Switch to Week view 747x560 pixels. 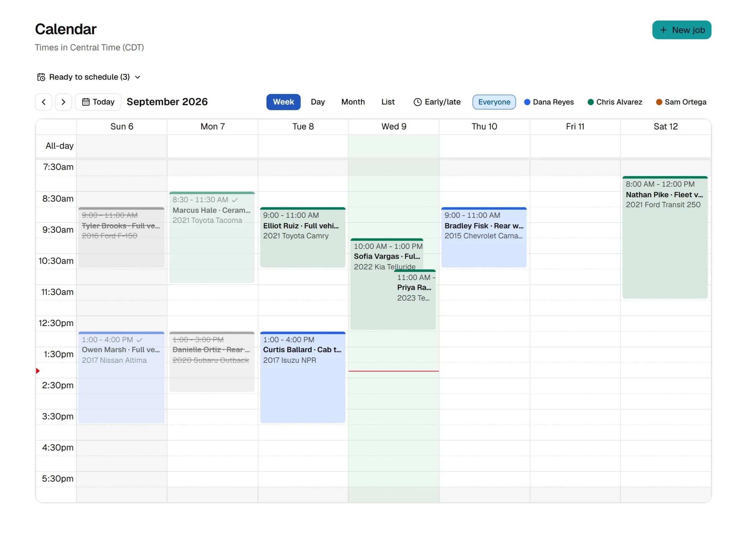(283, 102)
